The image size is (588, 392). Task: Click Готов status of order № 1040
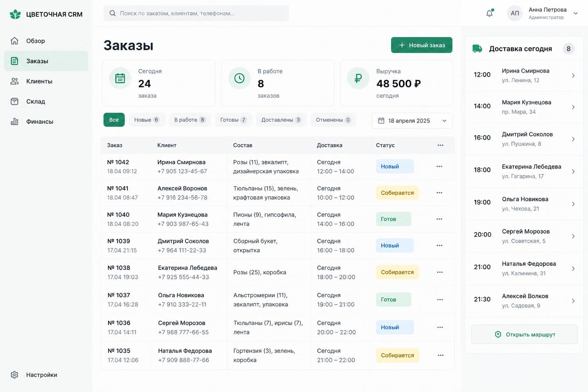tap(394, 219)
